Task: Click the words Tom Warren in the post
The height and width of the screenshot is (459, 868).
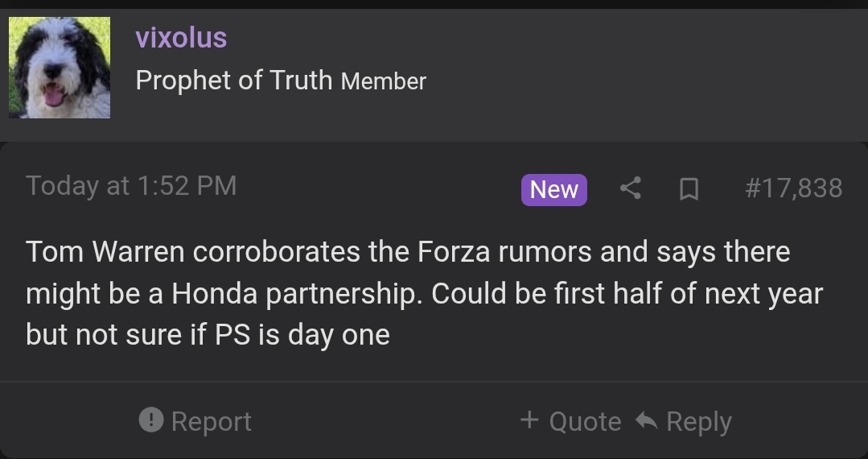Action: coord(105,252)
